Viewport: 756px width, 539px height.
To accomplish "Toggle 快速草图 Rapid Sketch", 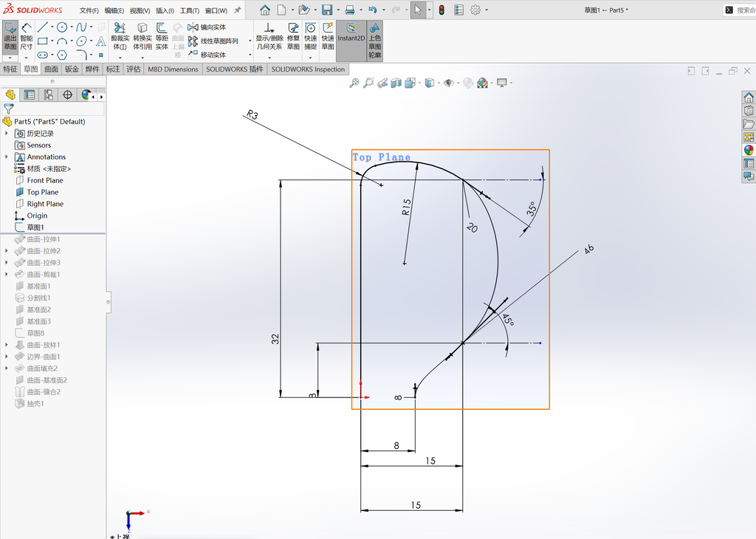I will pyautogui.click(x=328, y=36).
